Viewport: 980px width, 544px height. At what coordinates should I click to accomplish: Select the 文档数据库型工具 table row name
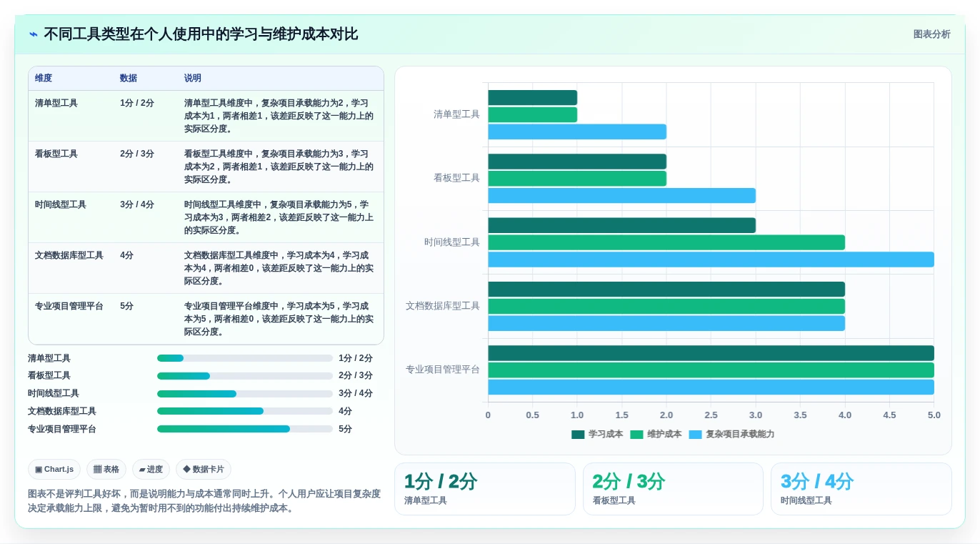pyautogui.click(x=69, y=255)
